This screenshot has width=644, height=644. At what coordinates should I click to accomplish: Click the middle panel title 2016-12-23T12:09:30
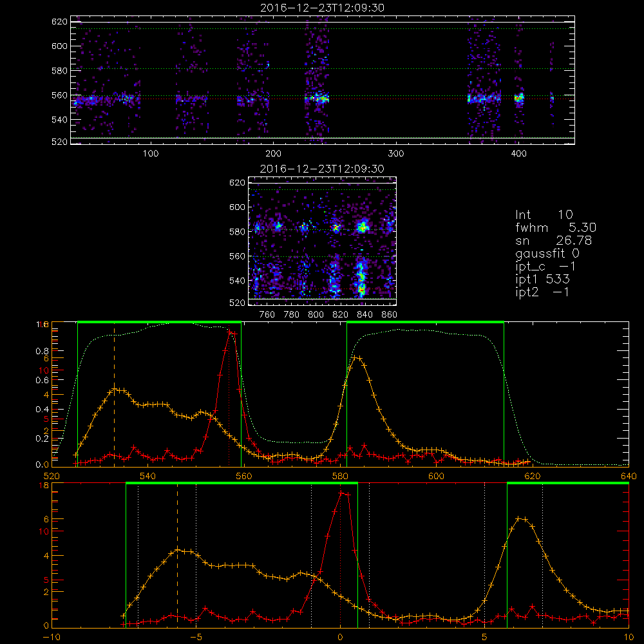[x=322, y=169]
